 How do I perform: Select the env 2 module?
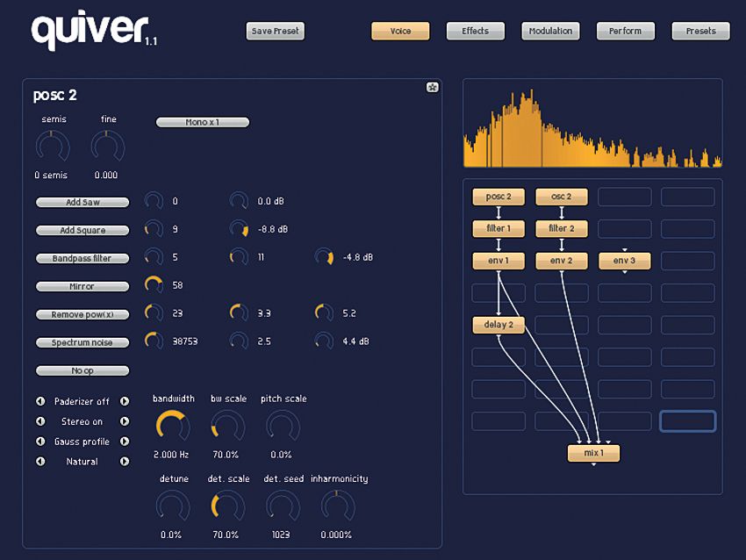(x=562, y=262)
